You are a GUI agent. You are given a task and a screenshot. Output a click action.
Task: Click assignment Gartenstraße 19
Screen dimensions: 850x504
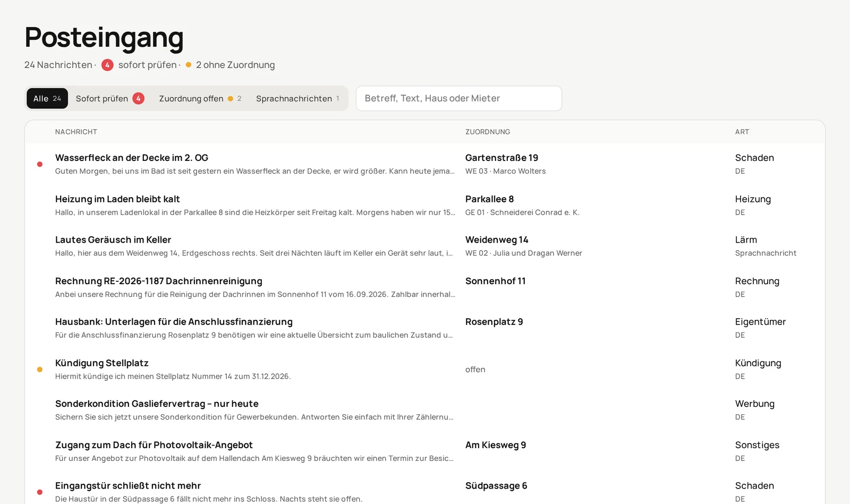pos(501,158)
